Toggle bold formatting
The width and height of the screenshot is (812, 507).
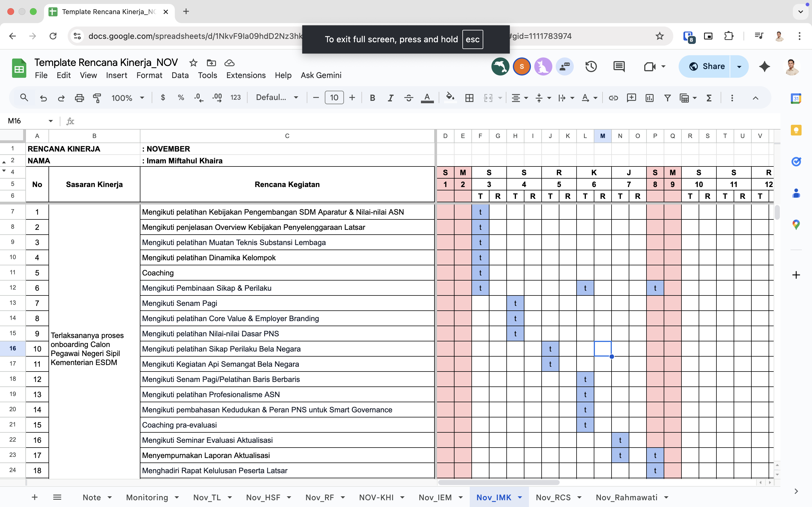(372, 98)
